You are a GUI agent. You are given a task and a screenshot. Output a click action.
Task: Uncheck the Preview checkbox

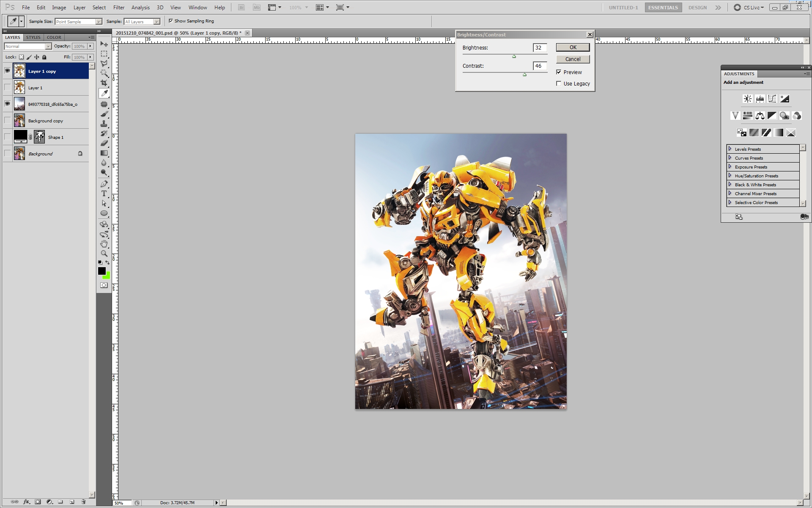tap(559, 72)
